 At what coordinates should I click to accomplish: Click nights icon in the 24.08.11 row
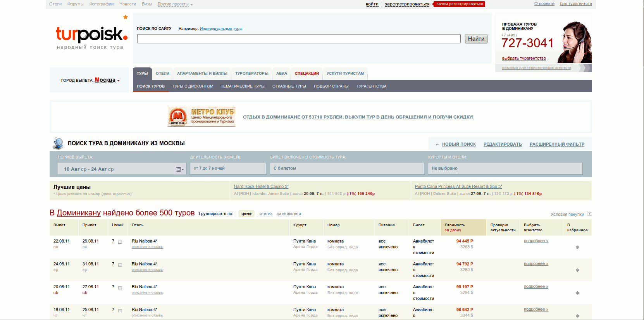pos(120,265)
